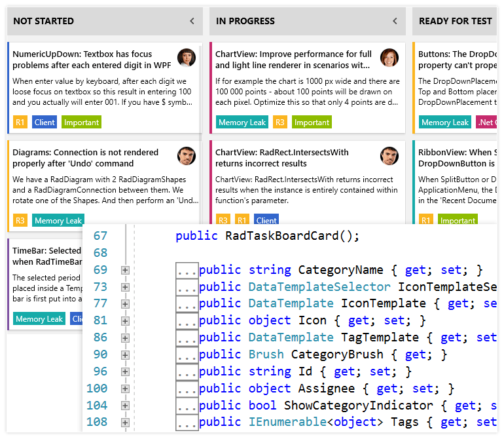Click assignee avatar on NumericUpDown card
The image size is (504, 439).
click(187, 58)
